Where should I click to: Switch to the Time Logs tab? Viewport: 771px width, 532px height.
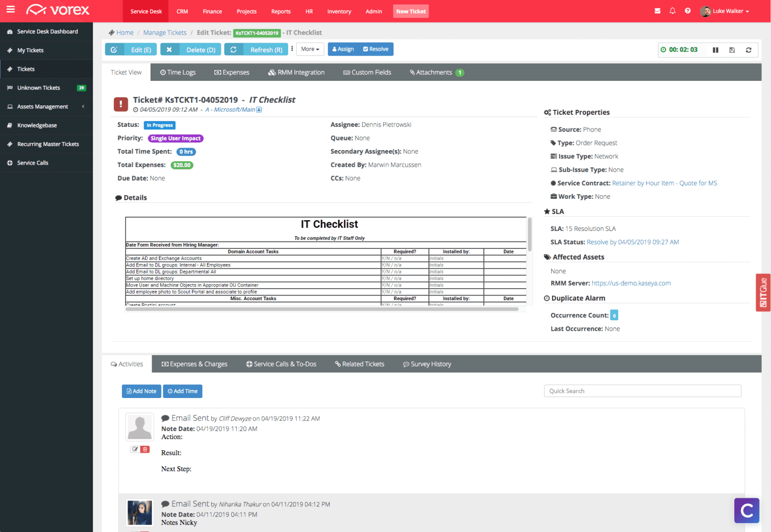(178, 72)
